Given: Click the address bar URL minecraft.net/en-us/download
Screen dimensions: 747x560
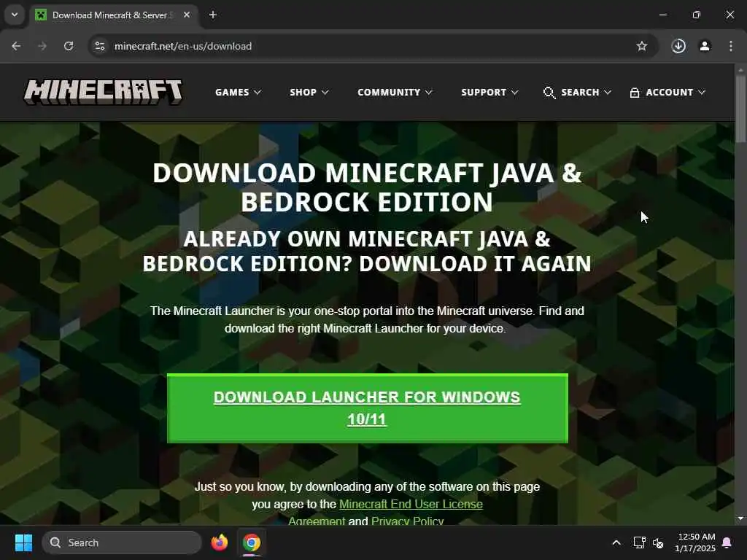Looking at the screenshot, I should (183, 46).
